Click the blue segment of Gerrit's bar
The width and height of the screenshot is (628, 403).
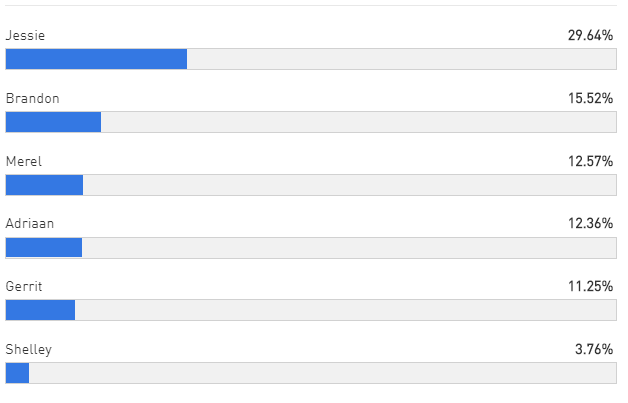(40, 310)
